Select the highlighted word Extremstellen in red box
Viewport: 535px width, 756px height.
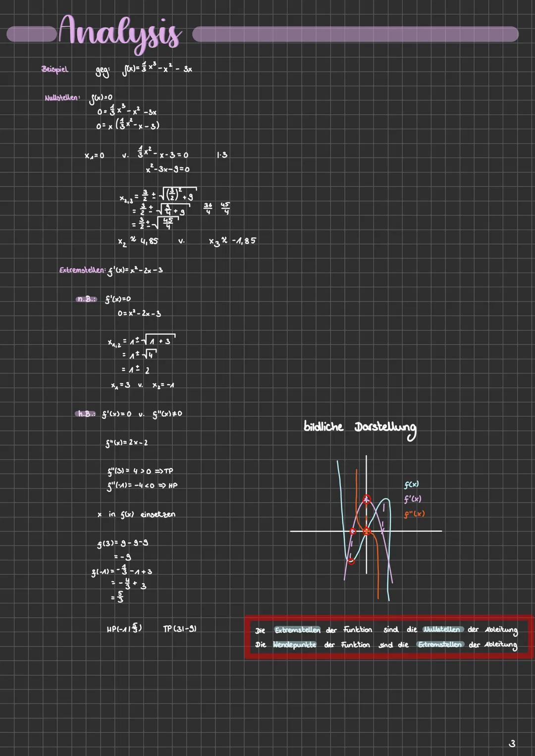(x=298, y=630)
